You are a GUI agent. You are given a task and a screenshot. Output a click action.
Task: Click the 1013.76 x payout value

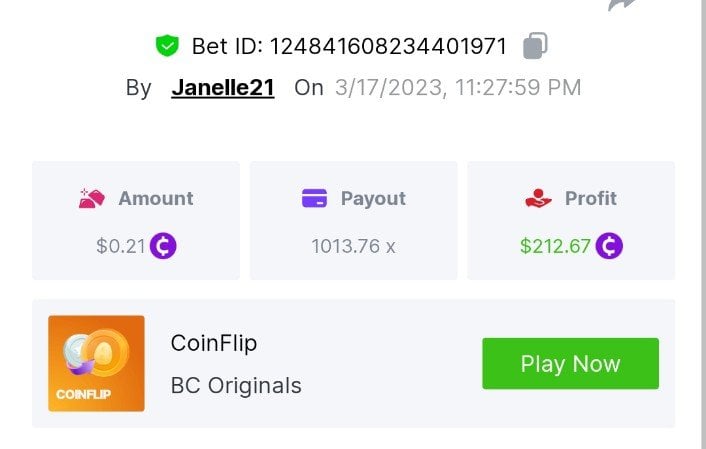[353, 246]
